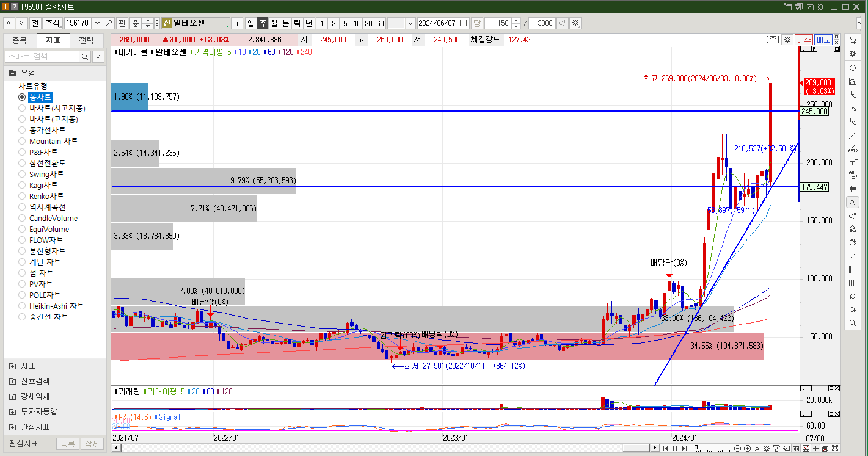The image size is (868, 456).
Task: Click the 매도 sell button
Action: click(823, 40)
